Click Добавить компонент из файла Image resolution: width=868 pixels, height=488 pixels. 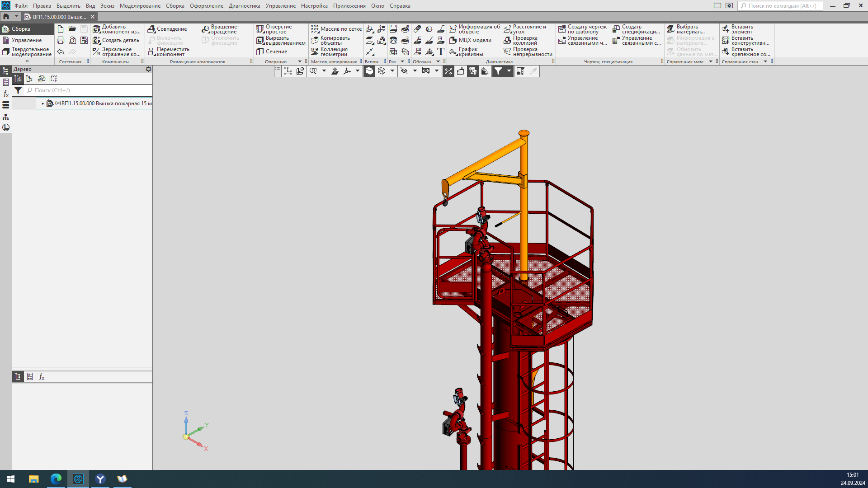[x=117, y=29]
